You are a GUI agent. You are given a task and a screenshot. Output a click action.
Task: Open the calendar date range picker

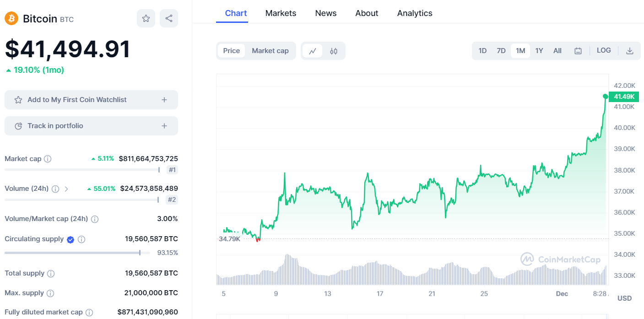578,51
